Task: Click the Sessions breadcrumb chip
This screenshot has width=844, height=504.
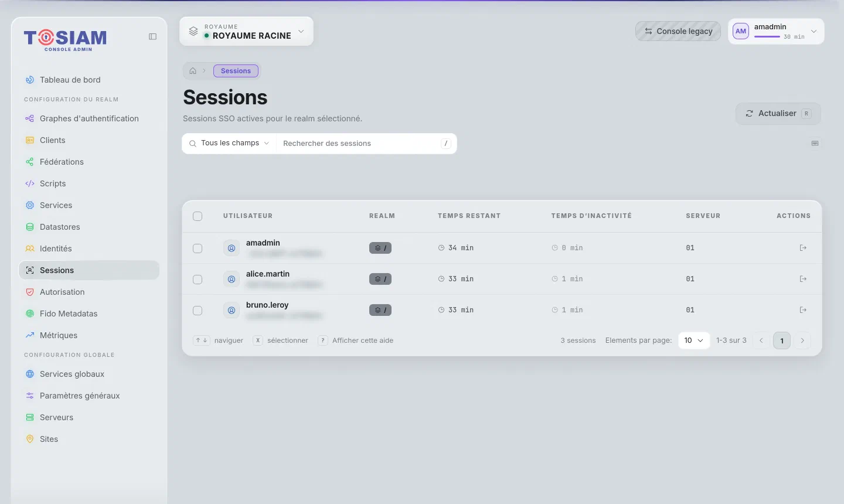Action: pyautogui.click(x=236, y=71)
